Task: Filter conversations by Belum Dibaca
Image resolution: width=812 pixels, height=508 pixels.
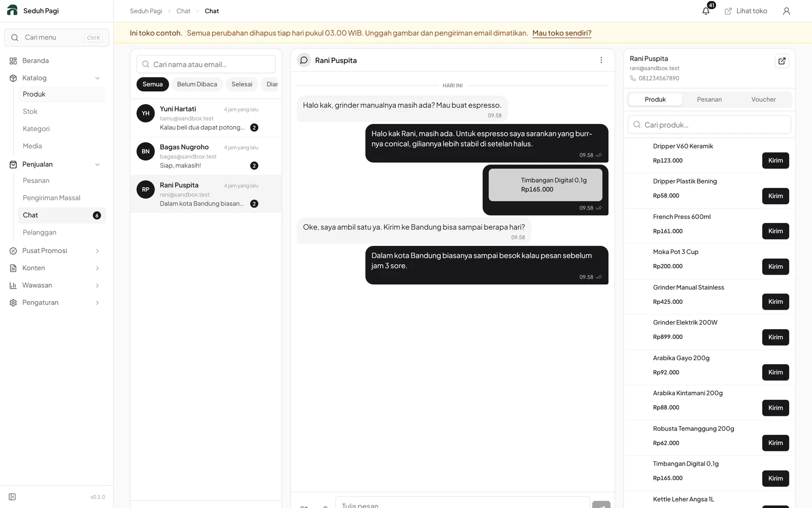Action: point(197,84)
